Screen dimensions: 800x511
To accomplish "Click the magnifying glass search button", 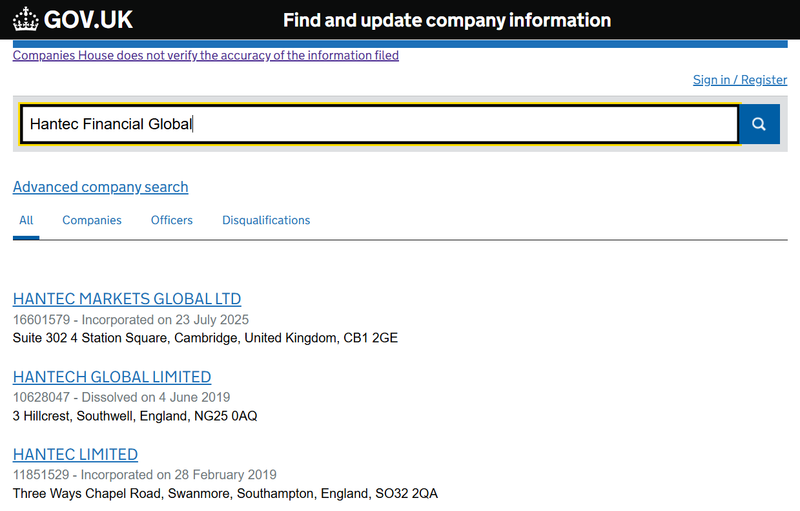I will pyautogui.click(x=759, y=124).
